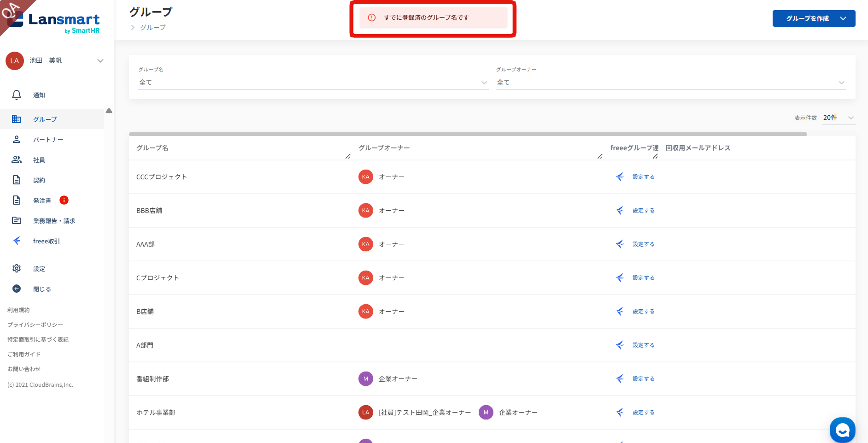The height and width of the screenshot is (443, 868).
Task: Open the プライバシーポリシー footer link
Action: coord(35,325)
